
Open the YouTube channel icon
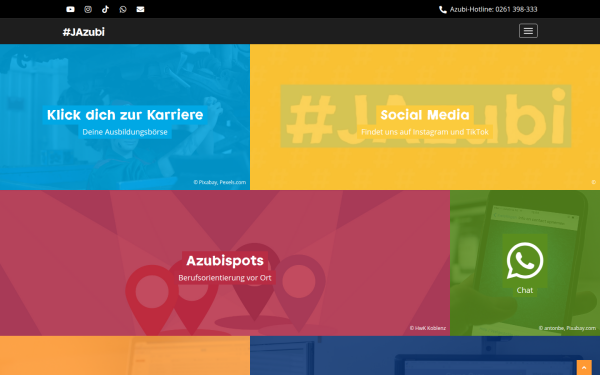[x=70, y=9]
